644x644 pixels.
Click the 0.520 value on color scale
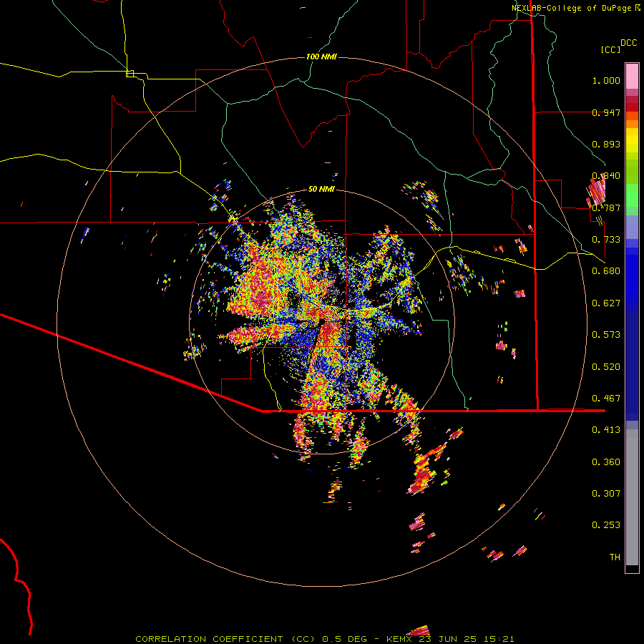pyautogui.click(x=606, y=367)
